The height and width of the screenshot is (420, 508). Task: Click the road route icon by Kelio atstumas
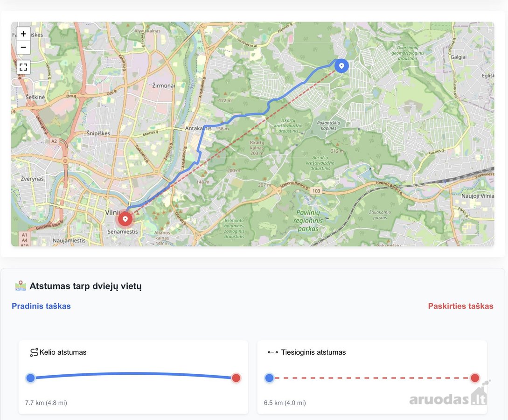[34, 352]
